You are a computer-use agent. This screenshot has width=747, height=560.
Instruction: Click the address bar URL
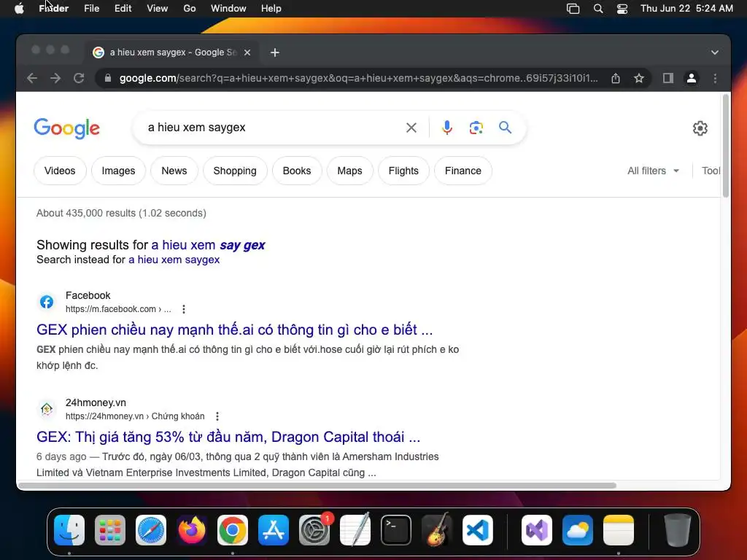pos(358,78)
